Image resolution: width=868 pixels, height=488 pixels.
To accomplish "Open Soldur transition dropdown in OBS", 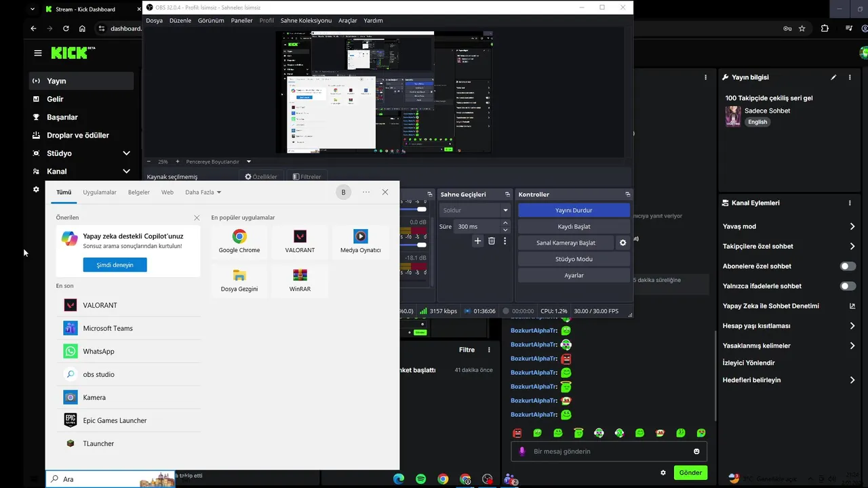I will coord(475,210).
